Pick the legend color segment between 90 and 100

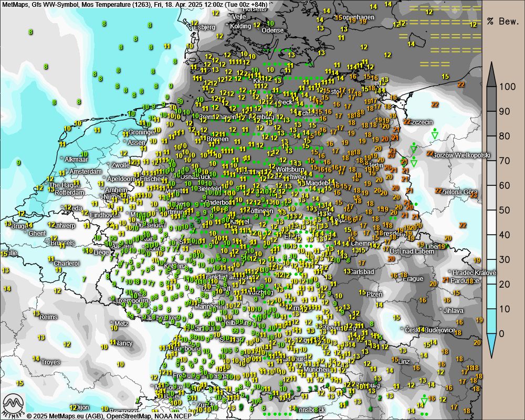(492, 99)
